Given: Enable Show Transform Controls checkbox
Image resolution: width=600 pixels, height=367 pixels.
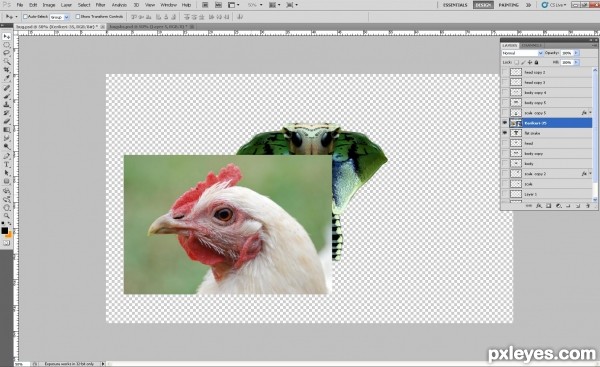Looking at the screenshot, I should click(x=78, y=17).
